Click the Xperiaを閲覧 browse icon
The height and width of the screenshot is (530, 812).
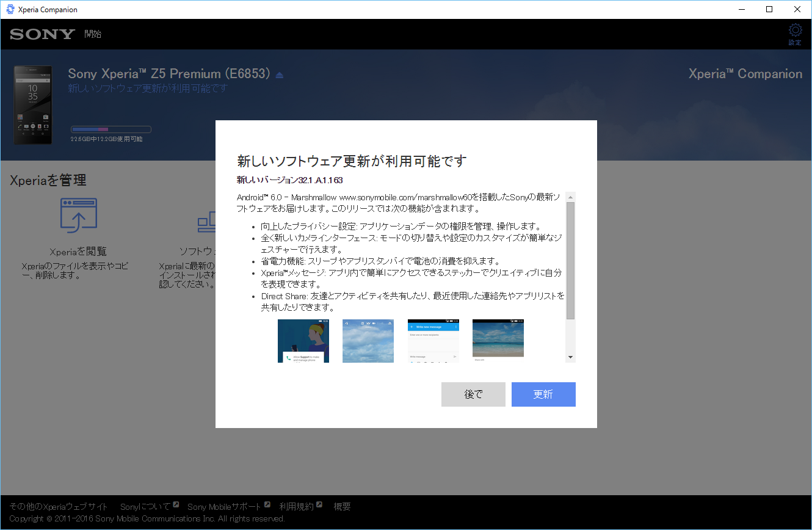click(78, 215)
